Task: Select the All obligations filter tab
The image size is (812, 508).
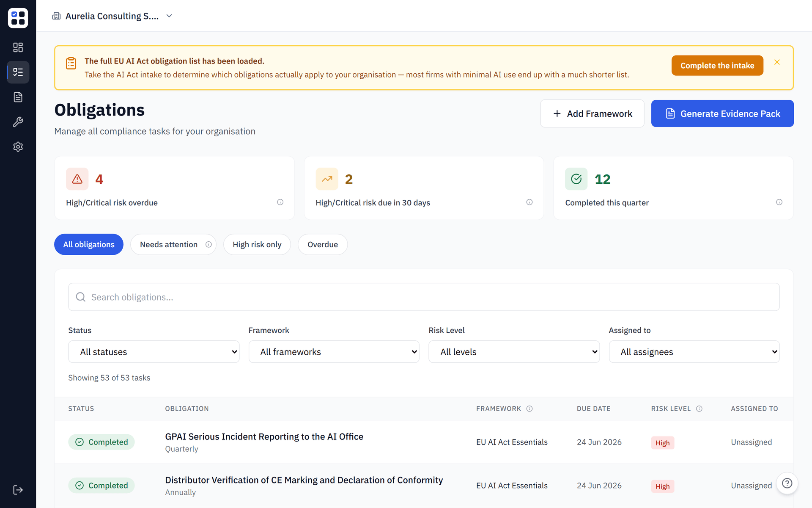Action: (x=89, y=244)
